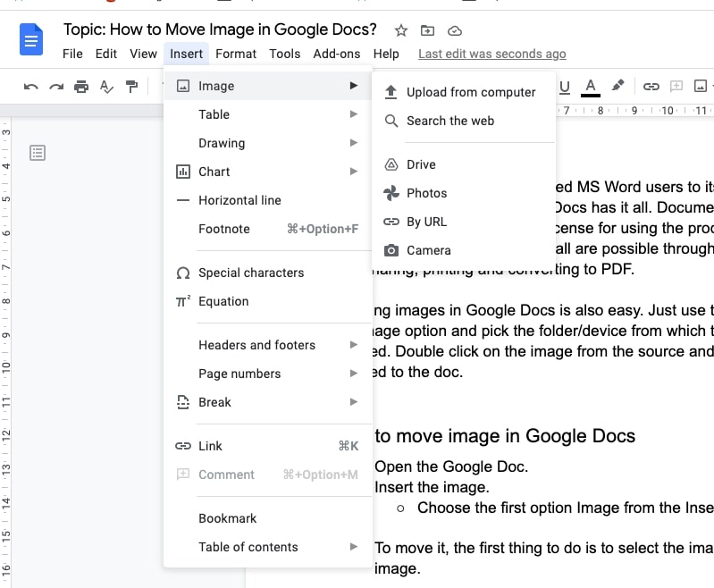This screenshot has width=714, height=588.
Task: Click heading 'to move image in Google Docs'
Action: point(505,436)
